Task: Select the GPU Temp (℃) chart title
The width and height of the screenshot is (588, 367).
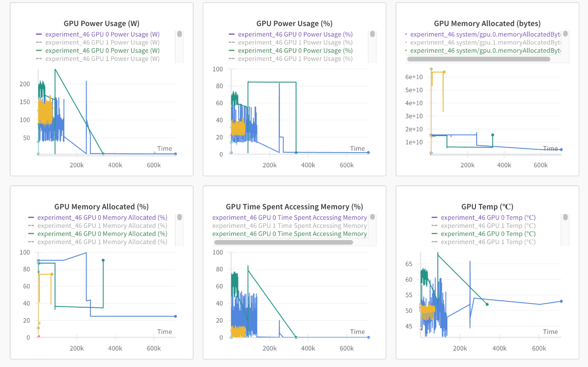Action: click(487, 207)
